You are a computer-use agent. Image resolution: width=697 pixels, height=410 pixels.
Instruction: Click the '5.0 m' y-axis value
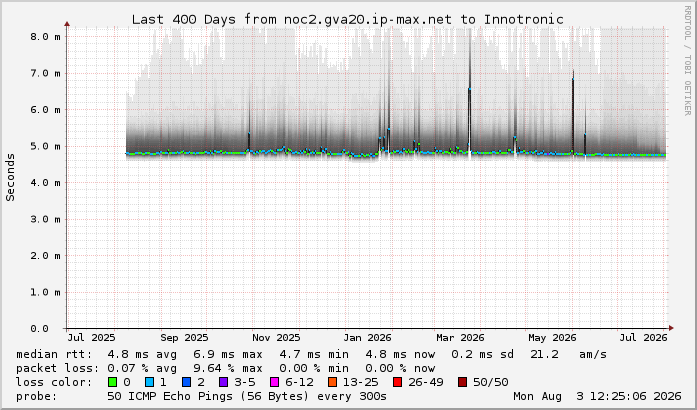pyautogui.click(x=45, y=146)
